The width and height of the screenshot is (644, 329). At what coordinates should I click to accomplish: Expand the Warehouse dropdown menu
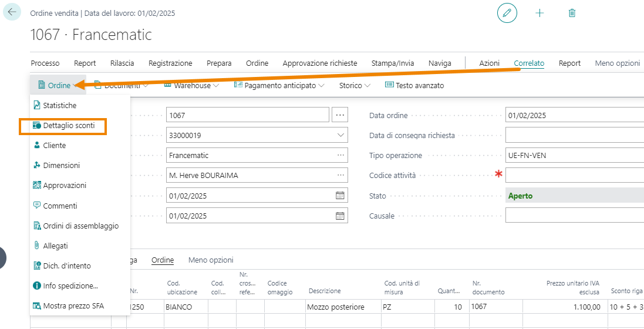coord(191,86)
